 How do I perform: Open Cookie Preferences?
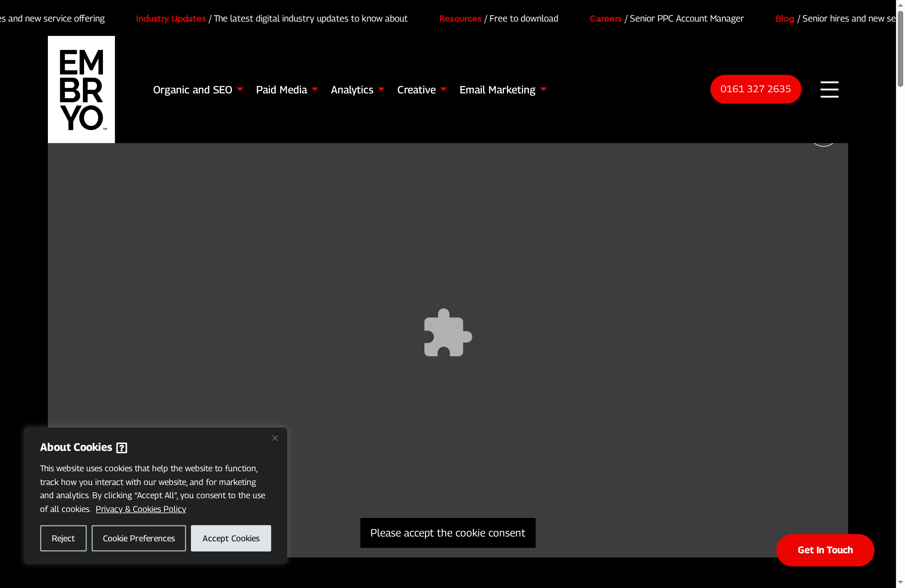coord(138,538)
